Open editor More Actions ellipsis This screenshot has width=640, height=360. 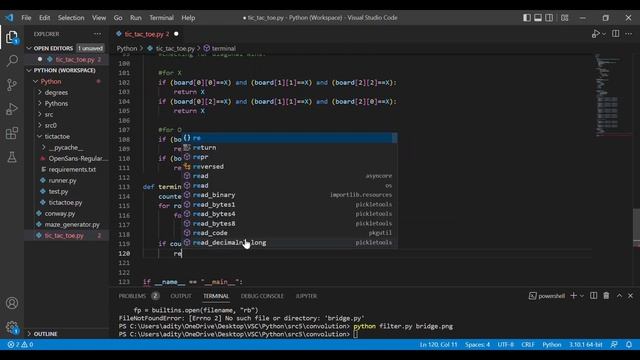point(629,34)
